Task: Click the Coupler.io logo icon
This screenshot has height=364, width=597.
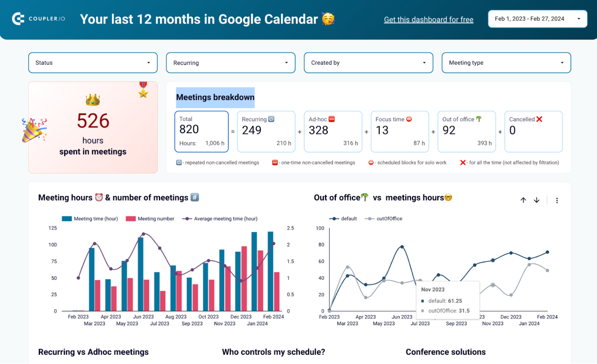Action: pyautogui.click(x=18, y=19)
